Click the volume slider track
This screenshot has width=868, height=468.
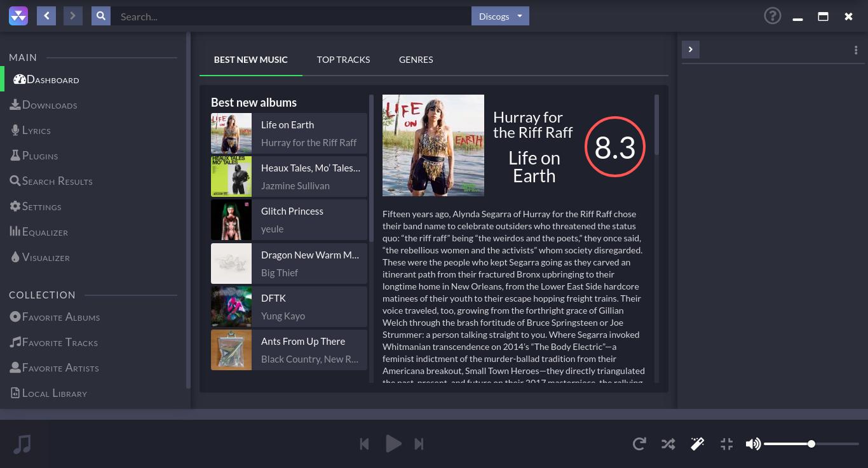(811, 444)
